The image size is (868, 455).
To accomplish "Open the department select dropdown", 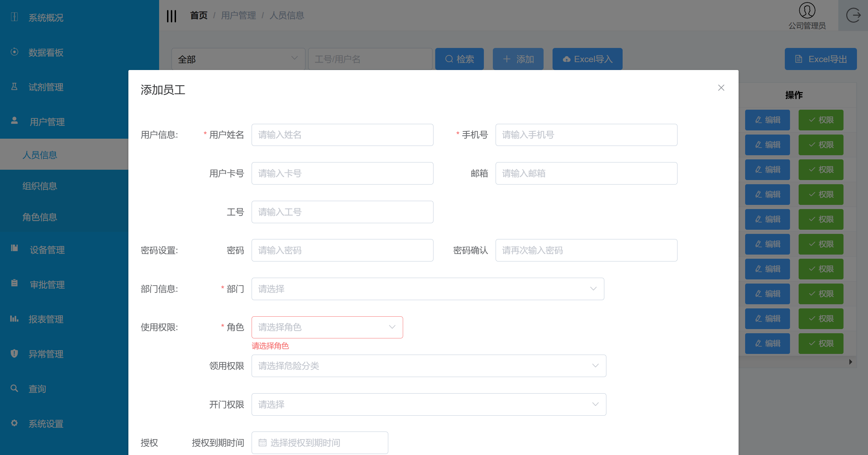I will pyautogui.click(x=428, y=289).
